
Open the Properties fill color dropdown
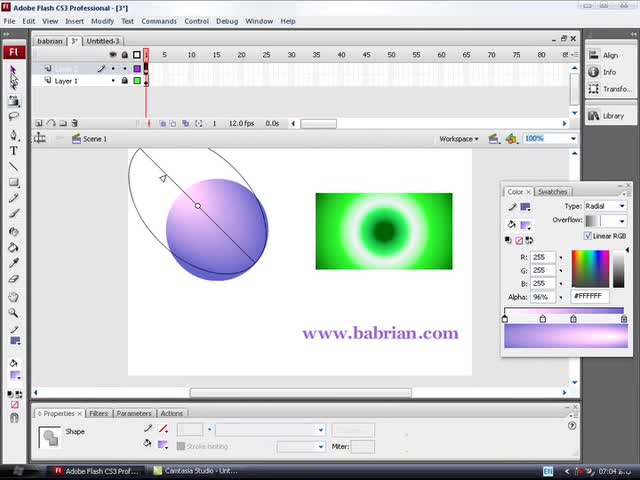tap(162, 444)
